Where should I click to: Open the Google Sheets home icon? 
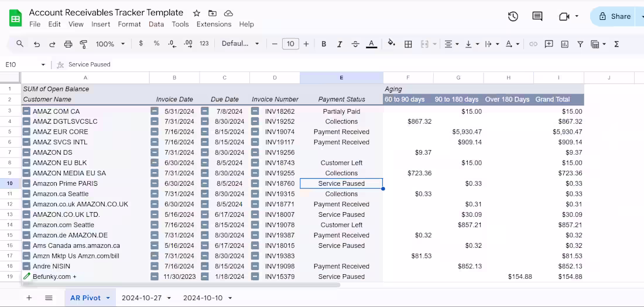tap(16, 18)
